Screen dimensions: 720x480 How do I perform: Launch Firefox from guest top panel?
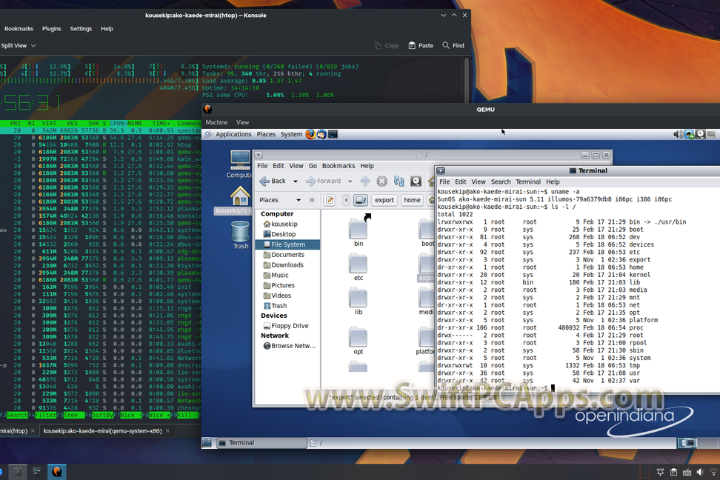pos(310,134)
